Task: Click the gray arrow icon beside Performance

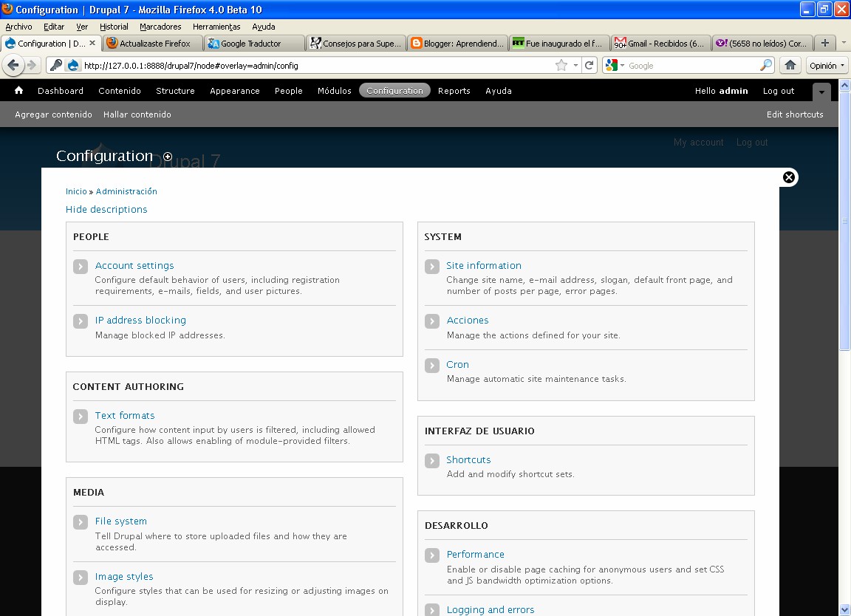Action: pos(432,555)
